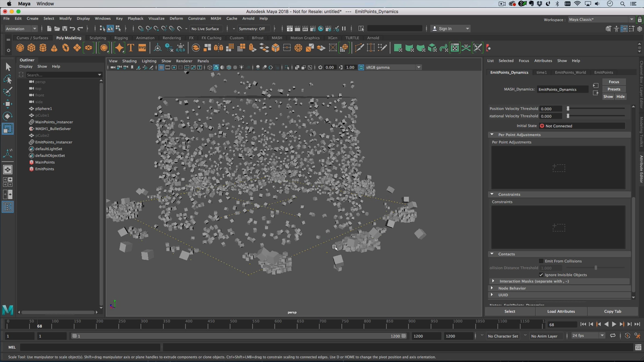Click the Save scene icon

tap(64, 29)
